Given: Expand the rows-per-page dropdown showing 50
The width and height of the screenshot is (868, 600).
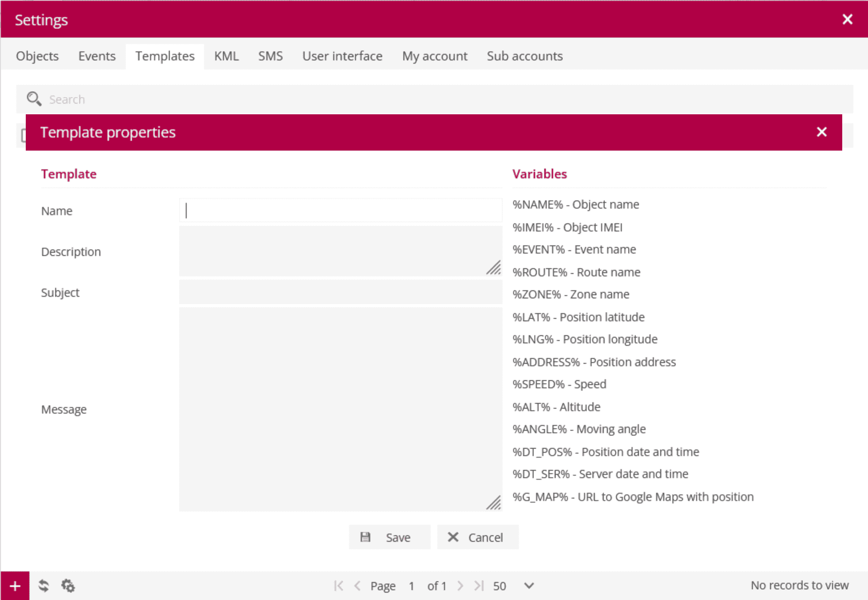Looking at the screenshot, I should coord(528,586).
